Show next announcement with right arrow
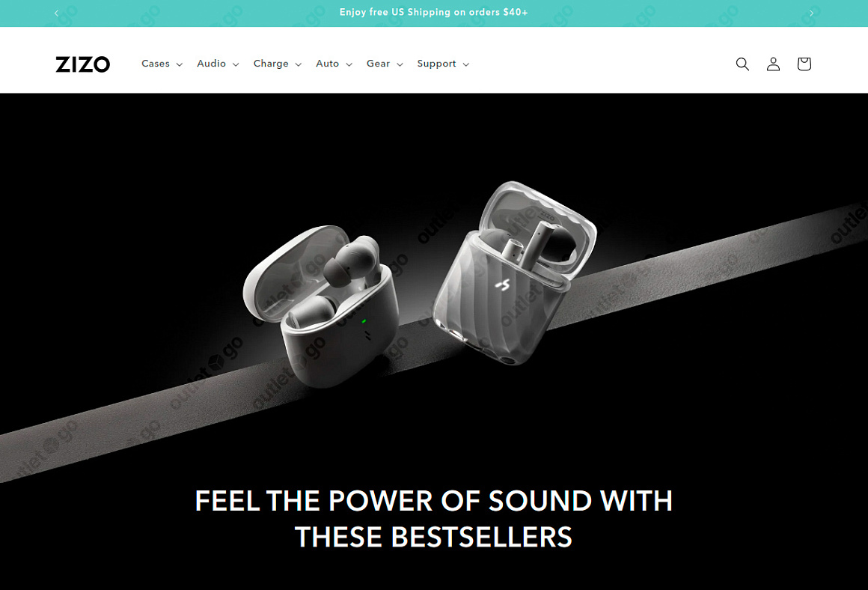This screenshot has width=868, height=590. pyautogui.click(x=812, y=13)
